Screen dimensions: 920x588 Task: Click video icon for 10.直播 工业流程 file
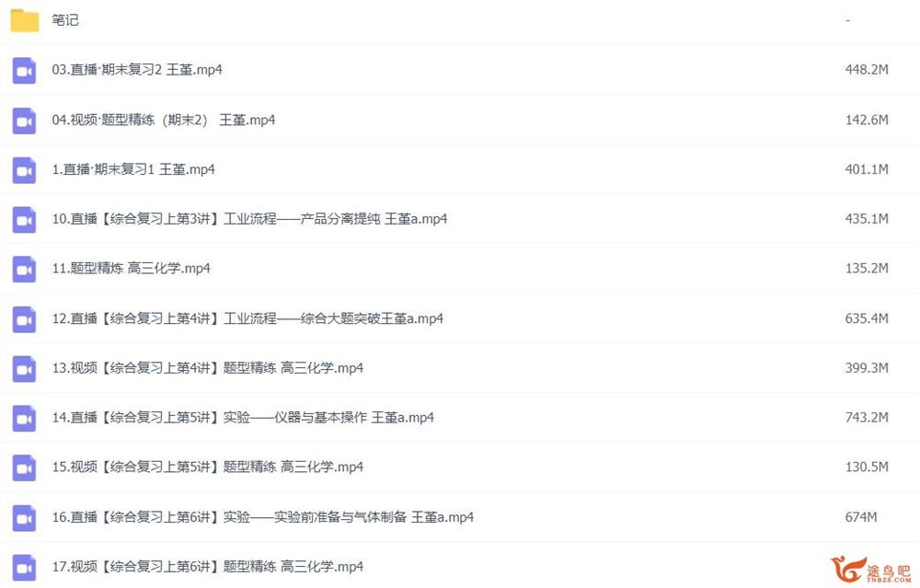coord(24,220)
